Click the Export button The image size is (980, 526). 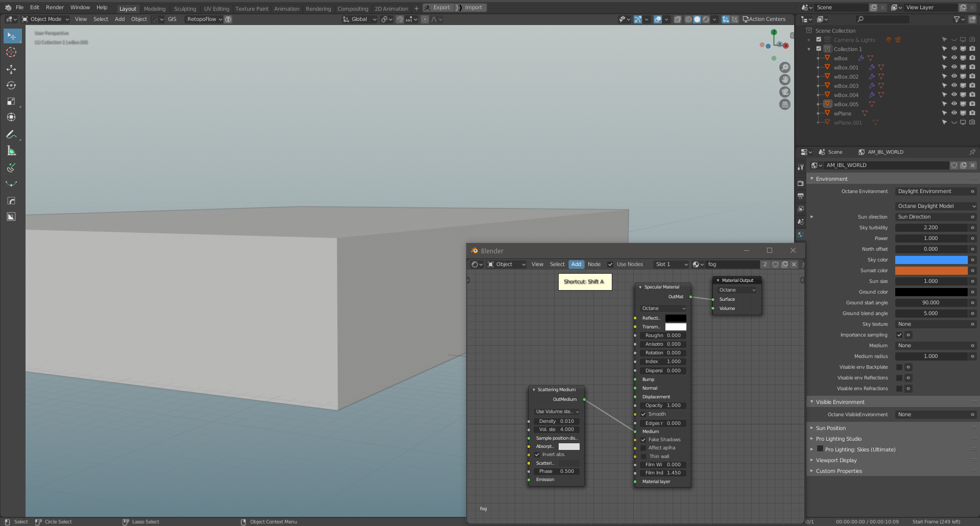pos(438,8)
